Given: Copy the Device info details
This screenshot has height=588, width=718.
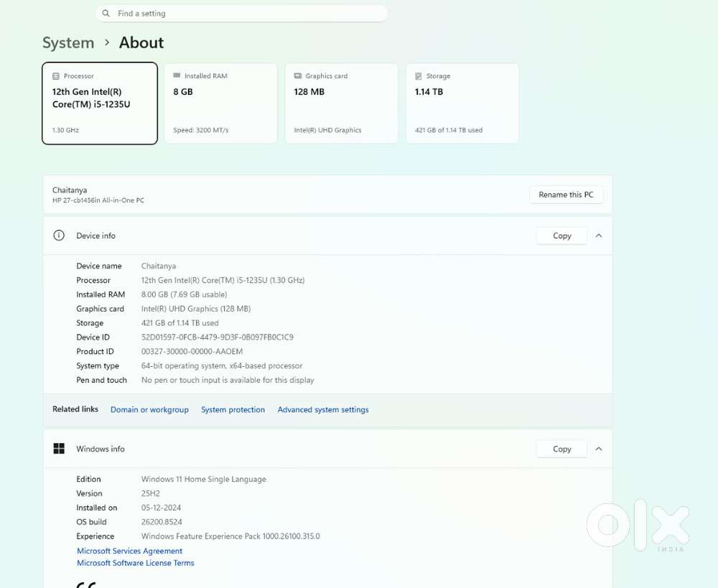Looking at the screenshot, I should (562, 235).
